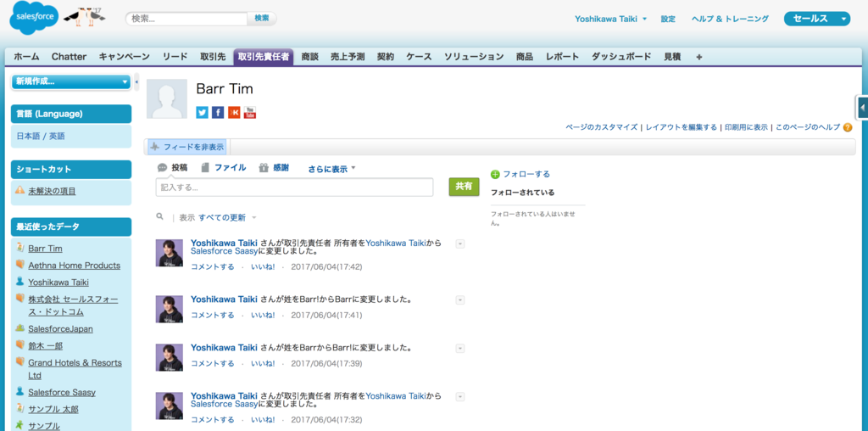The image size is (868, 431).
Task: Click the green 共有 share button
Action: point(464,187)
